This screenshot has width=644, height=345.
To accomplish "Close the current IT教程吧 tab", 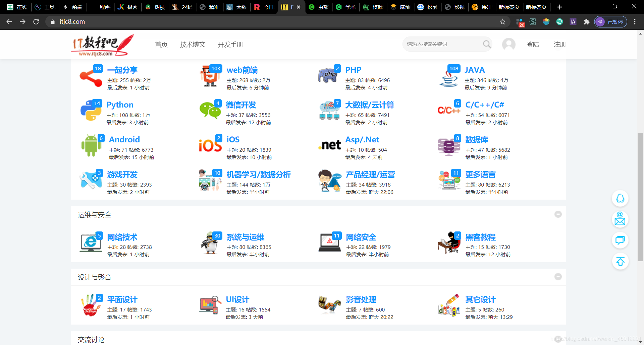I will click(x=299, y=7).
